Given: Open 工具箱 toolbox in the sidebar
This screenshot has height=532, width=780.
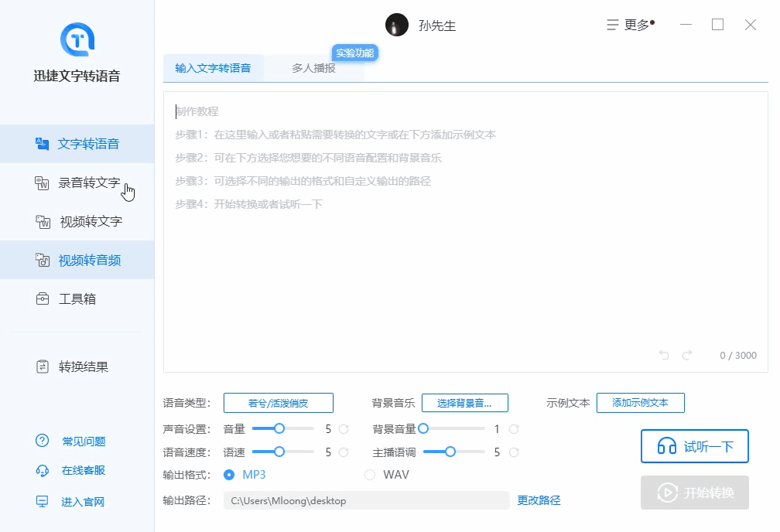Looking at the screenshot, I should coord(77,298).
